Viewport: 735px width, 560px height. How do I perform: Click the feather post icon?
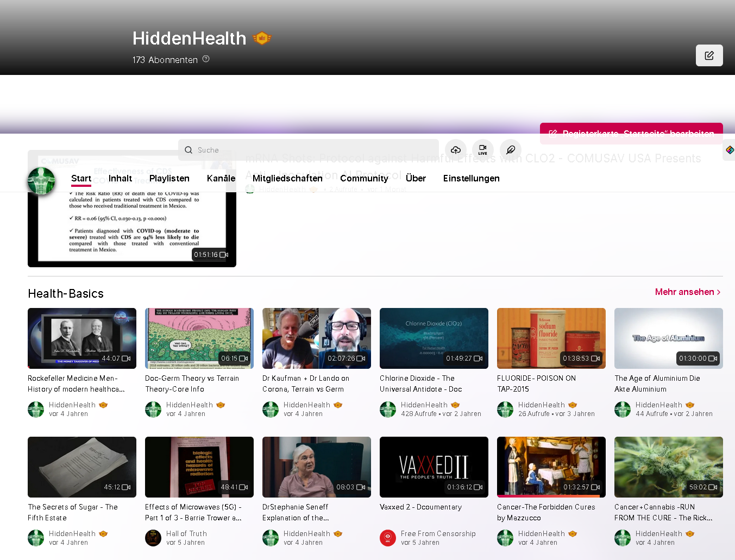click(511, 150)
